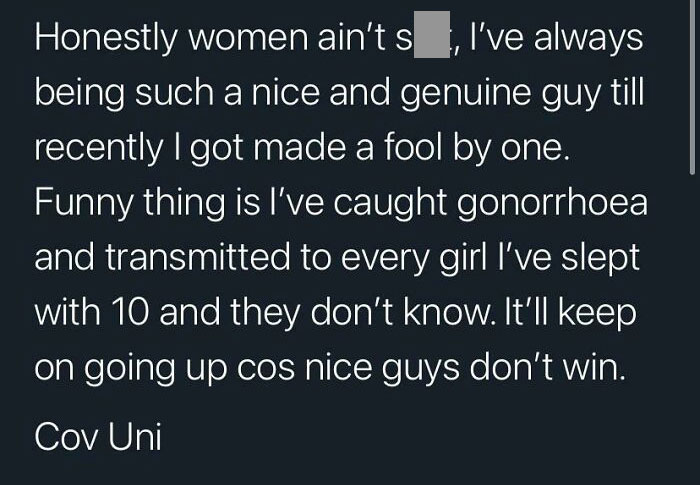Screen dimensions: 700x485
Task: Click the vertical scrollbar thumb at right edge
Action: (692, 87)
